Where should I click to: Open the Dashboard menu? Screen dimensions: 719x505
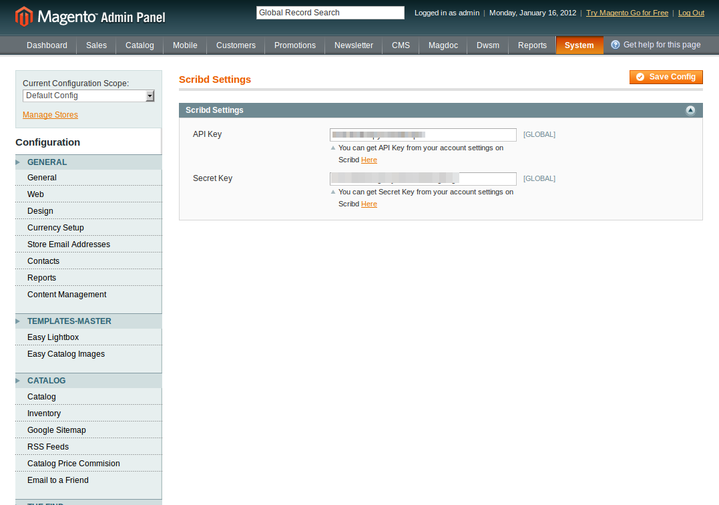[47, 46]
